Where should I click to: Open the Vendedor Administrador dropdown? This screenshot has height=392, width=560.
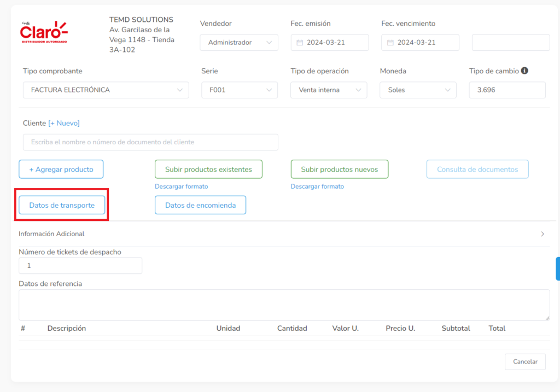tap(239, 43)
